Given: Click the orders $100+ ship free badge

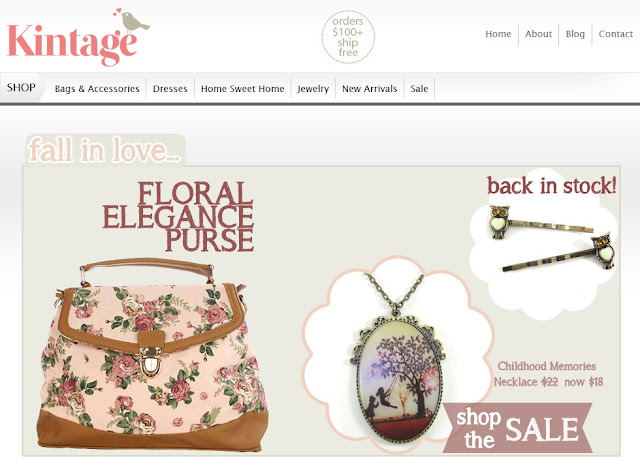Looking at the screenshot, I should pyautogui.click(x=348, y=37).
